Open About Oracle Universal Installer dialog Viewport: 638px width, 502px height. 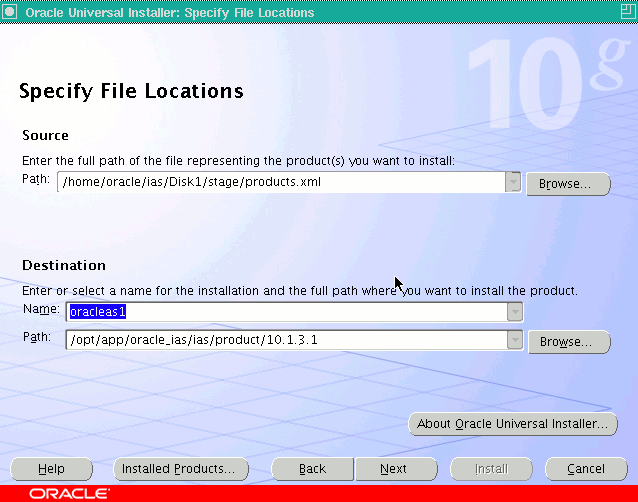pyautogui.click(x=513, y=424)
